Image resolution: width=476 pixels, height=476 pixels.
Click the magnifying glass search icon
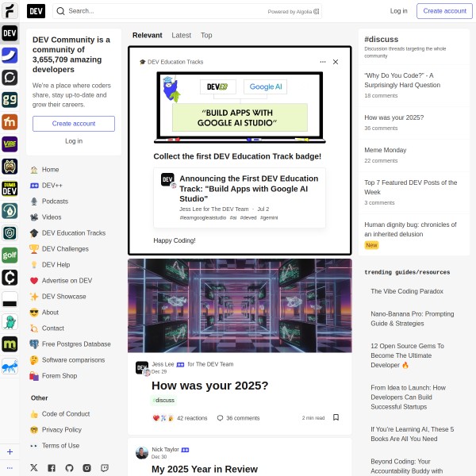[x=61, y=11]
